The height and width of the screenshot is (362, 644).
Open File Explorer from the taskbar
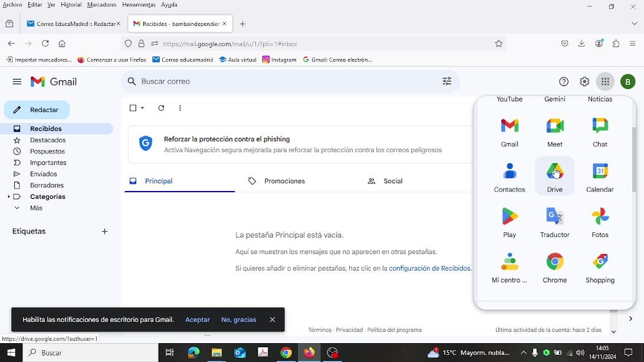[216, 353]
